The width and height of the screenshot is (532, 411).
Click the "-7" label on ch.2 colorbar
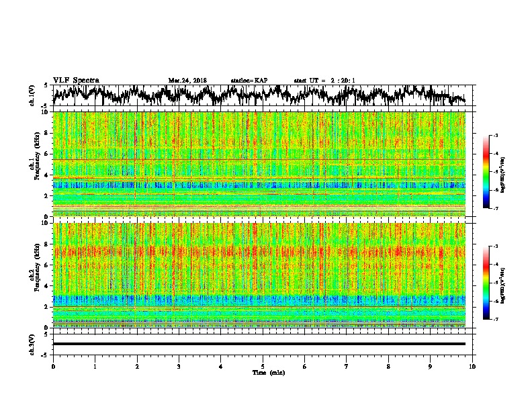496,319
